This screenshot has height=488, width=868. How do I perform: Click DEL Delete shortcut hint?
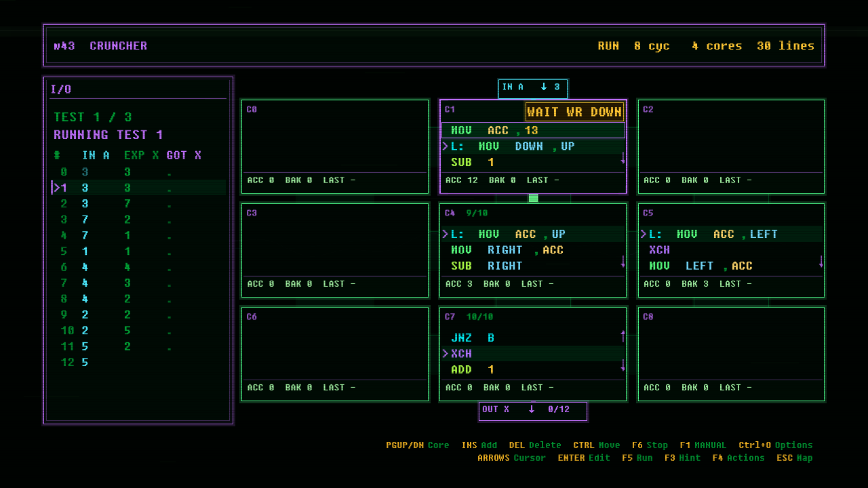coord(535,445)
